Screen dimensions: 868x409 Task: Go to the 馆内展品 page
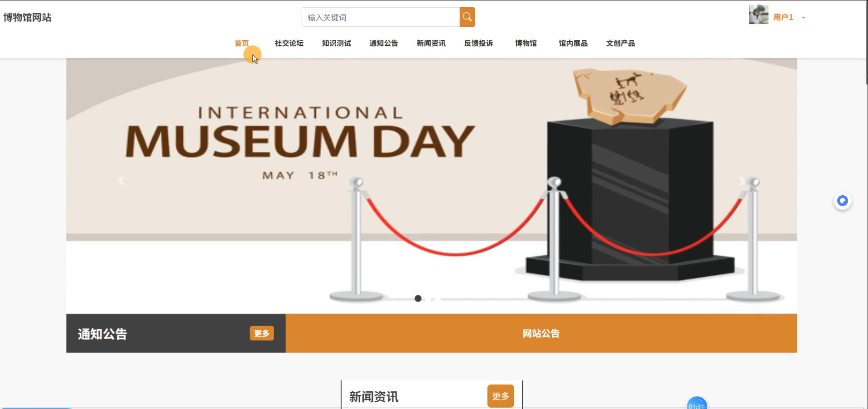pyautogui.click(x=573, y=43)
